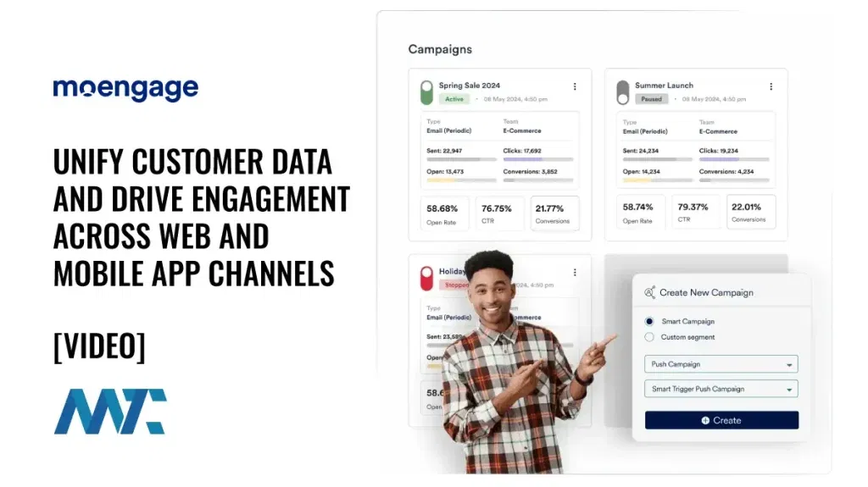Click the Paused status badge on Summer Launch

click(652, 99)
